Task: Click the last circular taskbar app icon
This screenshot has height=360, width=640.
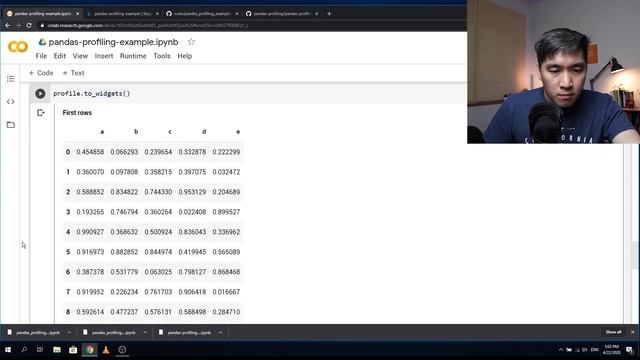Action: [122, 350]
